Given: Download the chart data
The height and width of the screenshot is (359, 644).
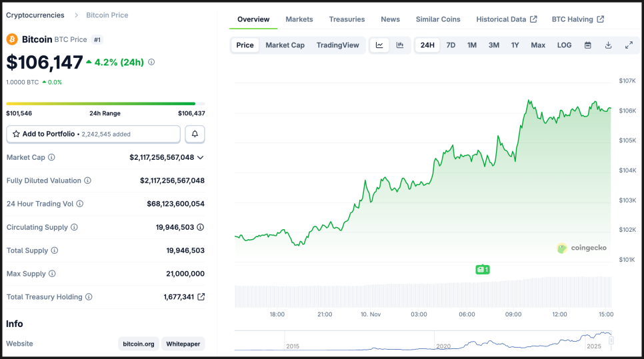Looking at the screenshot, I should (x=608, y=45).
